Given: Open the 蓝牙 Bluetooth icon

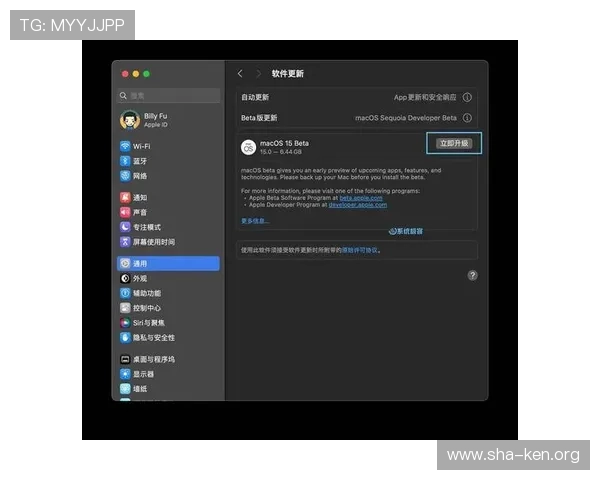Looking at the screenshot, I should [125, 161].
